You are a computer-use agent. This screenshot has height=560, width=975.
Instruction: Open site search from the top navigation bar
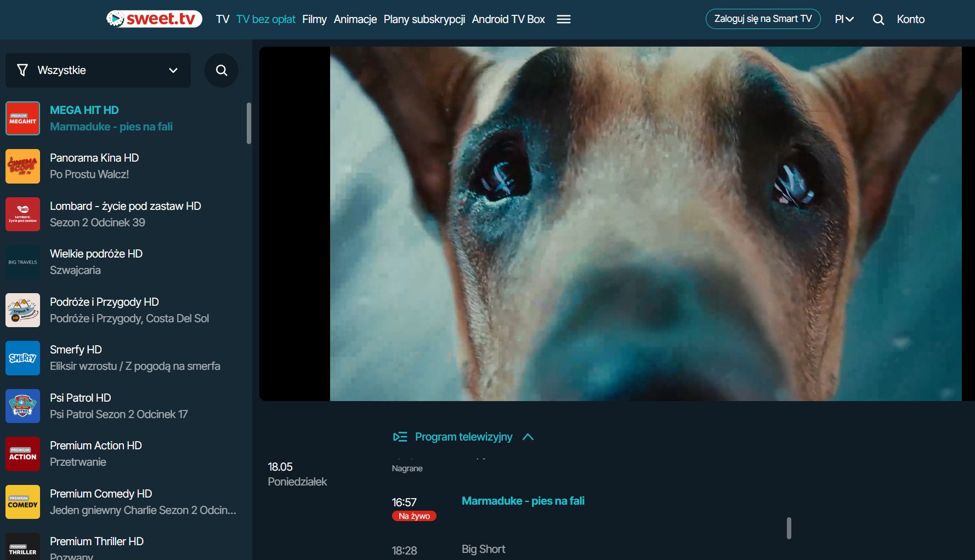[878, 19]
